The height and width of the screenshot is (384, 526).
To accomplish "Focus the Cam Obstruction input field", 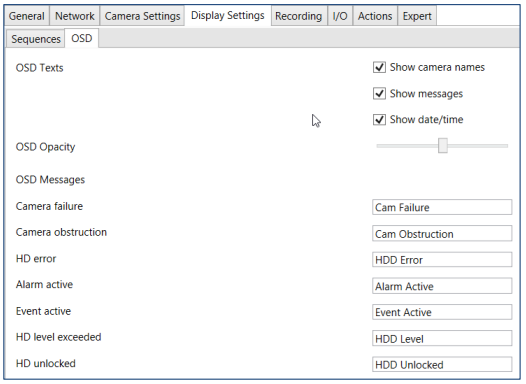I will pos(442,233).
